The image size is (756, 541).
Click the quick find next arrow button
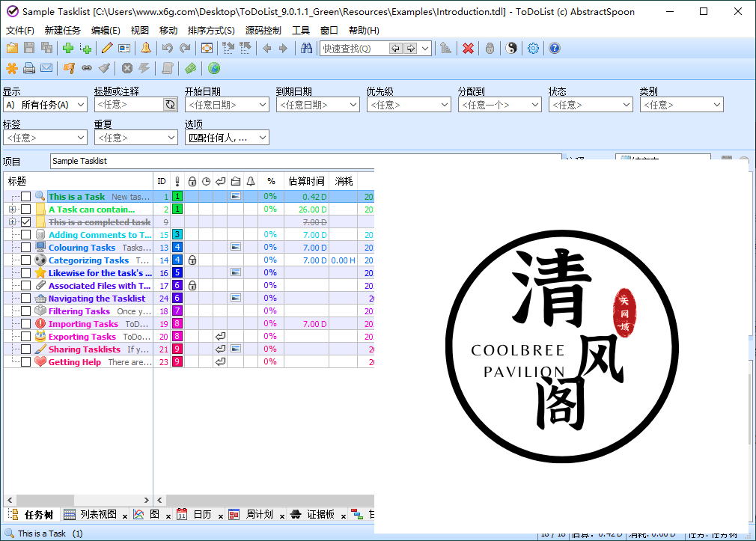pyautogui.click(x=410, y=48)
